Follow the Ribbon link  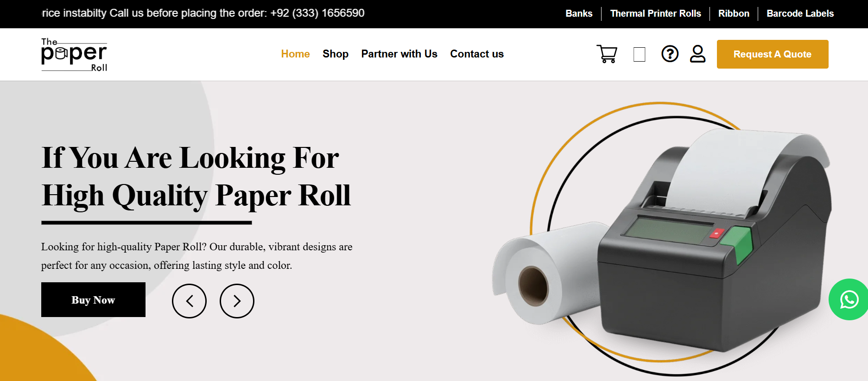[x=734, y=13]
